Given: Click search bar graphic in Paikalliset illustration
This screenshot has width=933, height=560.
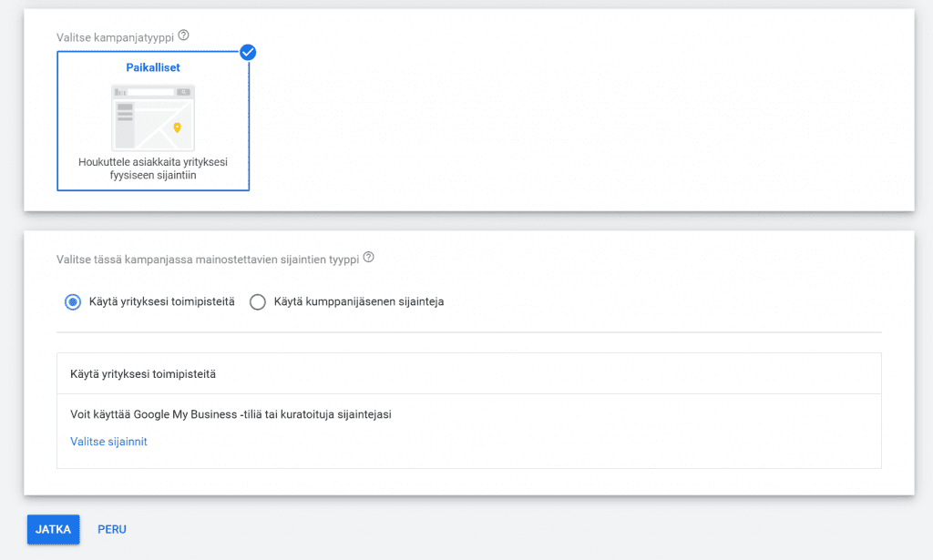Looking at the screenshot, I should (x=150, y=92).
